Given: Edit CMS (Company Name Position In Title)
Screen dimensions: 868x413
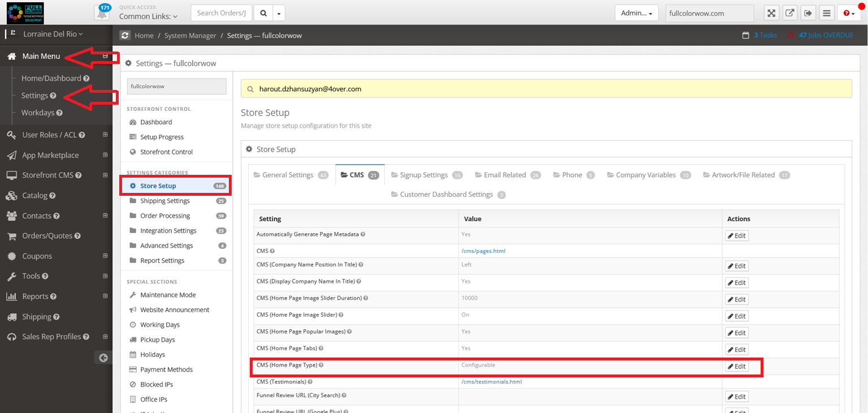Looking at the screenshot, I should pyautogui.click(x=737, y=266).
